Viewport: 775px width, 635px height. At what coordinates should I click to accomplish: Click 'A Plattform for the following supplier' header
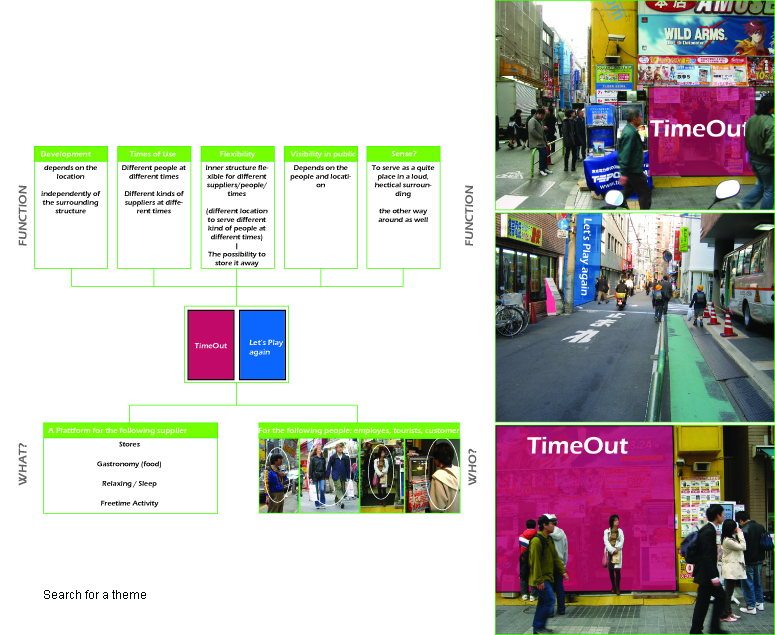[x=130, y=430]
